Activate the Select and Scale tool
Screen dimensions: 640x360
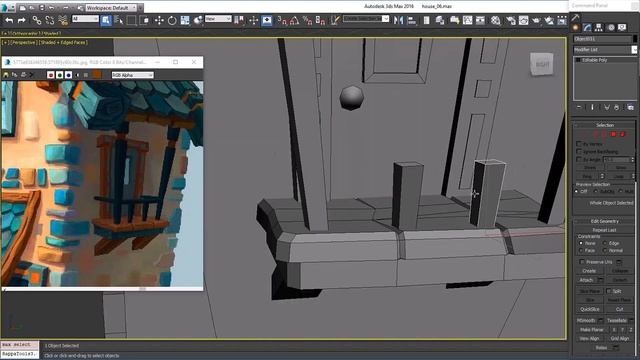pos(185,20)
